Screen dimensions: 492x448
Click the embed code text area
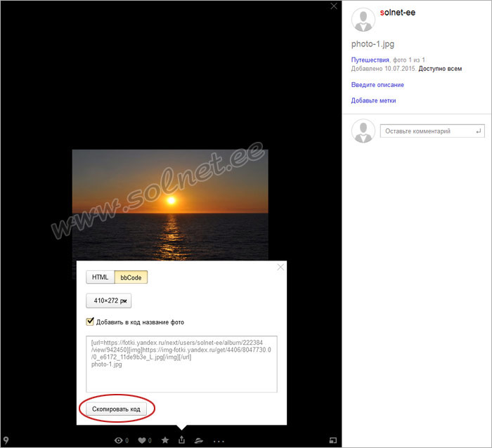(181, 364)
